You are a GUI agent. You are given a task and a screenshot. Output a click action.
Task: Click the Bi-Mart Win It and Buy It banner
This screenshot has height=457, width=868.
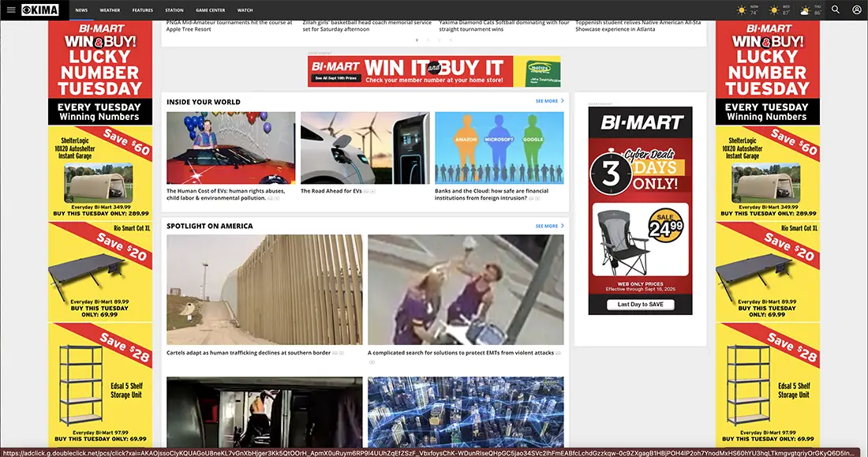pyautogui.click(x=434, y=72)
